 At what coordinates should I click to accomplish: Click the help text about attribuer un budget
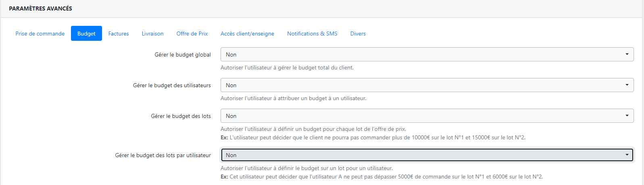(293, 98)
